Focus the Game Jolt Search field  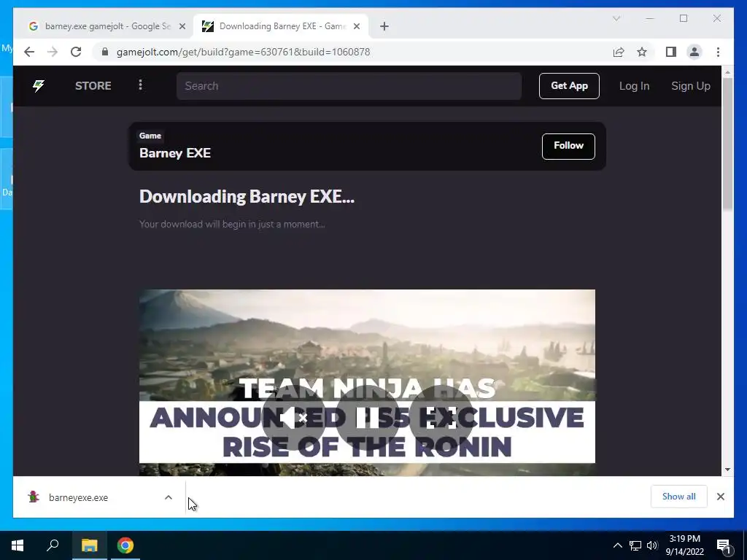click(x=349, y=86)
